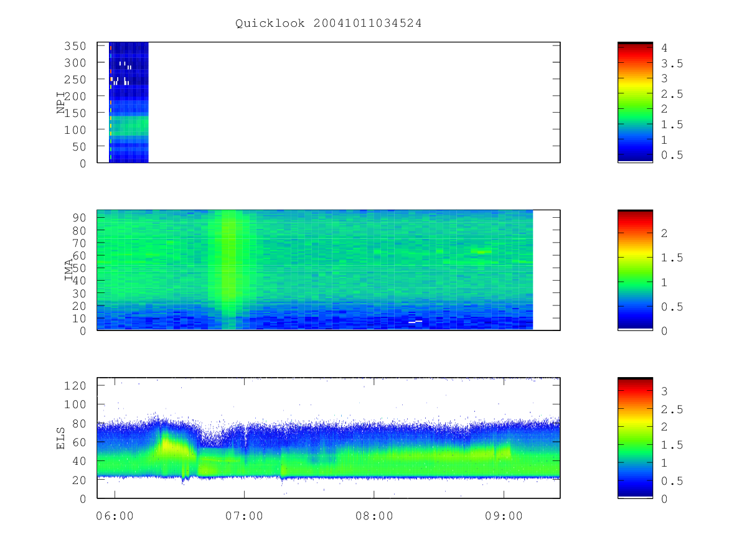Select the IMA axis label
The width and height of the screenshot is (747, 560).
click(70, 271)
